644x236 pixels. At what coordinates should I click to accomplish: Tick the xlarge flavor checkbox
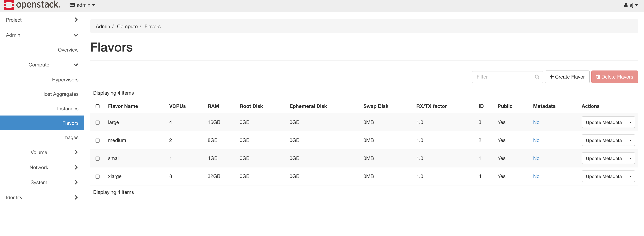(x=98, y=176)
